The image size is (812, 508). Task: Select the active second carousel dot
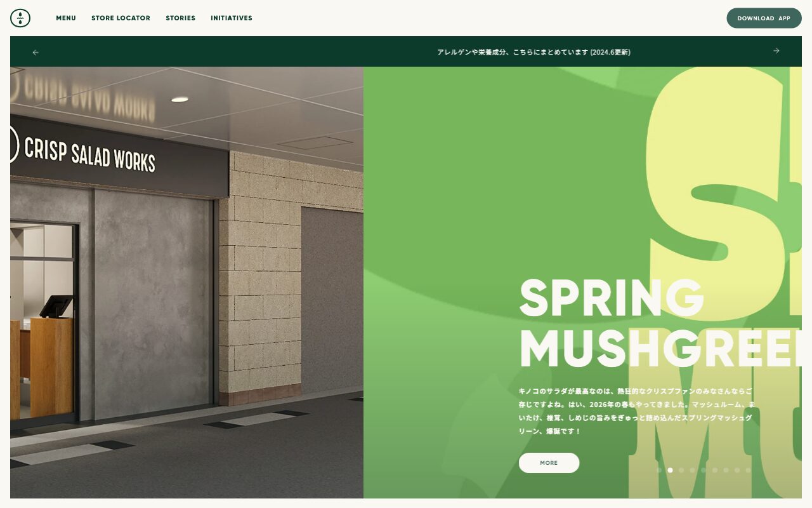670,471
